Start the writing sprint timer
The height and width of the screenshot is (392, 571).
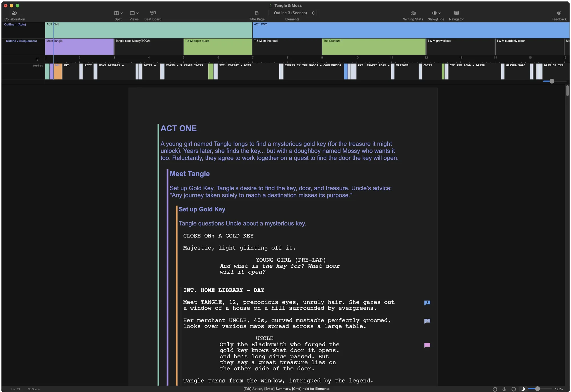click(495, 389)
